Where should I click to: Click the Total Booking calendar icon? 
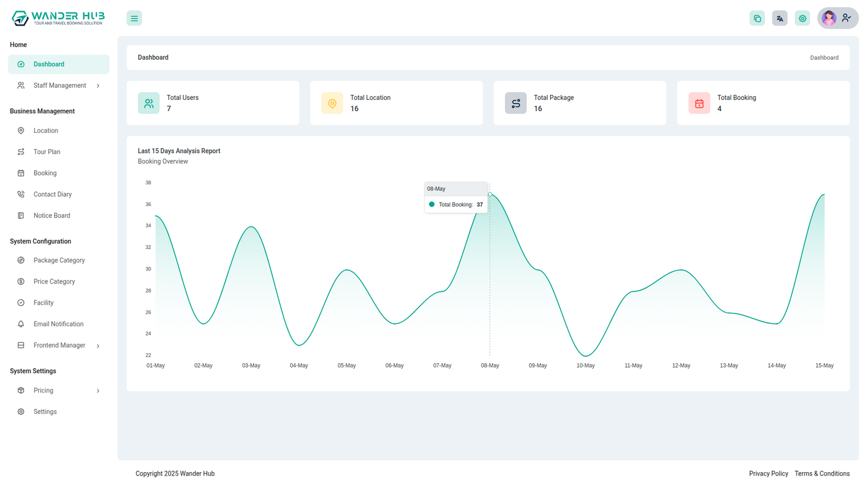coord(699,103)
